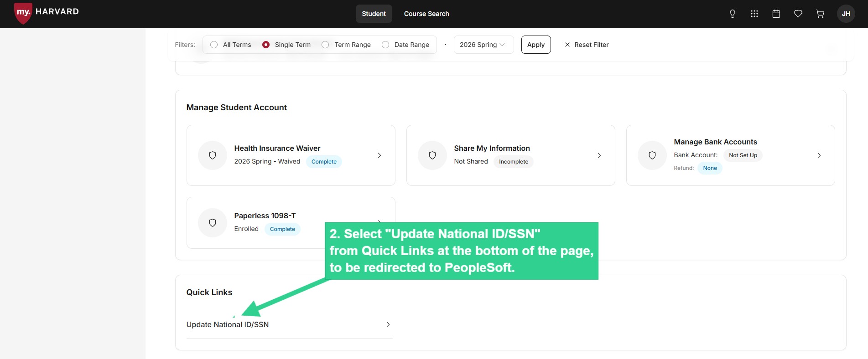
Task: Click Manage Bank Accounts shield icon
Action: click(x=652, y=155)
